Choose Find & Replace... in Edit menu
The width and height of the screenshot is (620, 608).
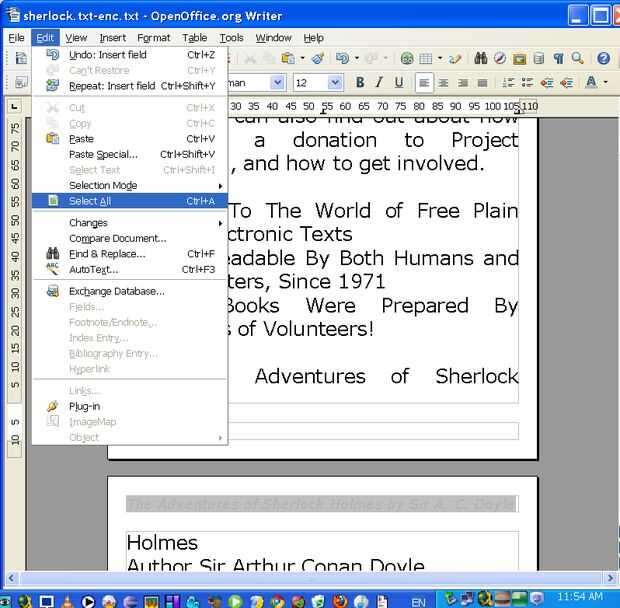click(130, 254)
